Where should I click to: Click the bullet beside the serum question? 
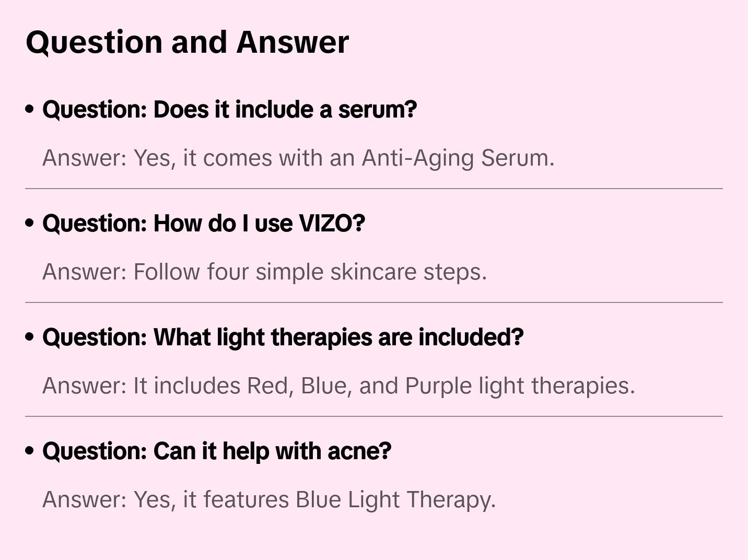tap(30, 109)
